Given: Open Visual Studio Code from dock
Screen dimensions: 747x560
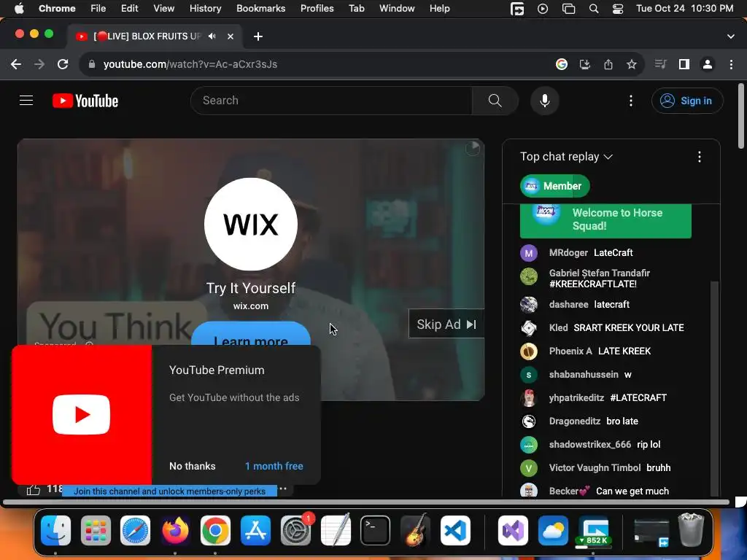Looking at the screenshot, I should click(x=455, y=531).
